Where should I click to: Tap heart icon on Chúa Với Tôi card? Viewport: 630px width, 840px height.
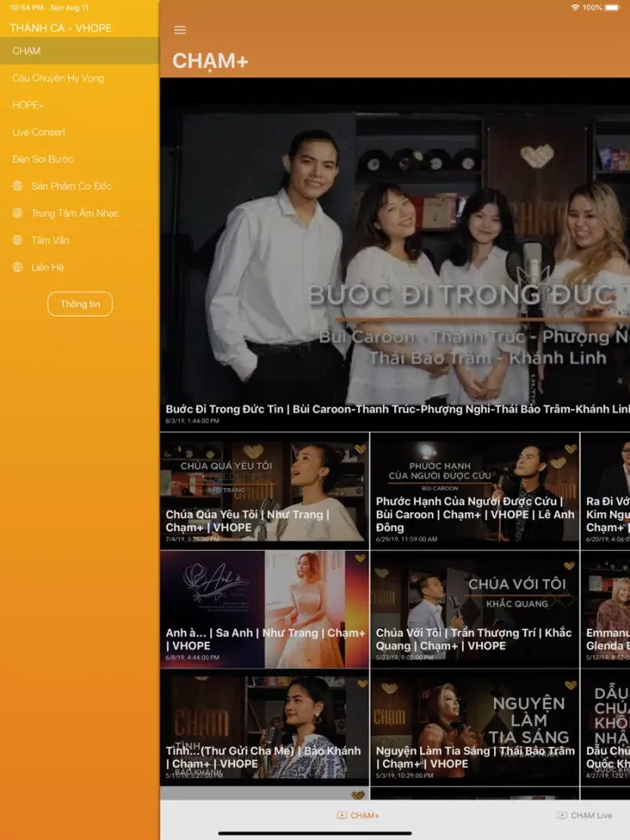tap(570, 565)
